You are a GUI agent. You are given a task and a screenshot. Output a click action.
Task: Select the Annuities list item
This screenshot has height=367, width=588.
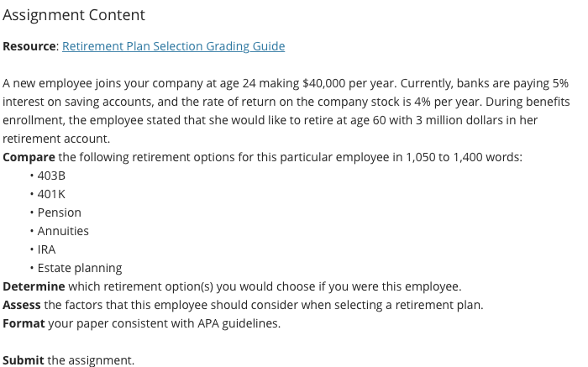[63, 231]
